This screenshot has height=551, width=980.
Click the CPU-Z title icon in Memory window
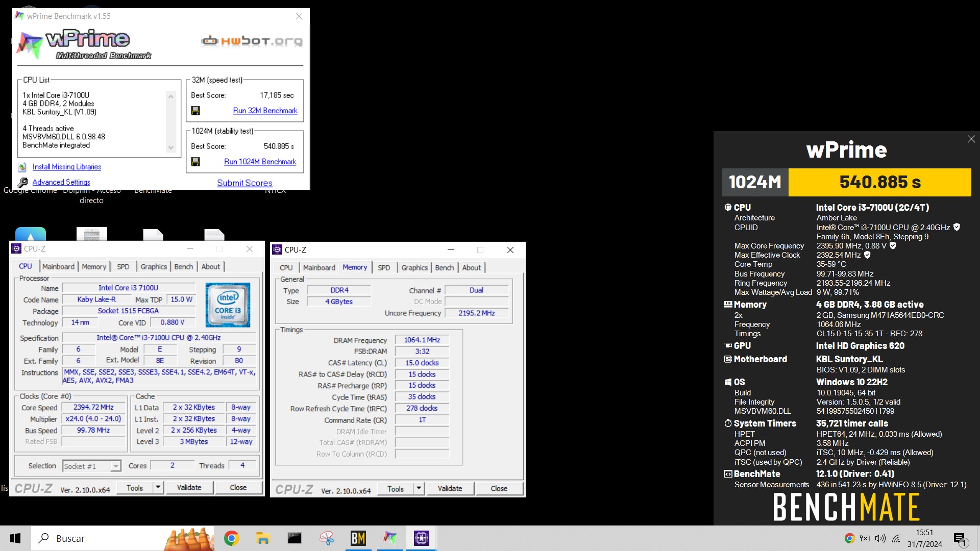[x=277, y=249]
